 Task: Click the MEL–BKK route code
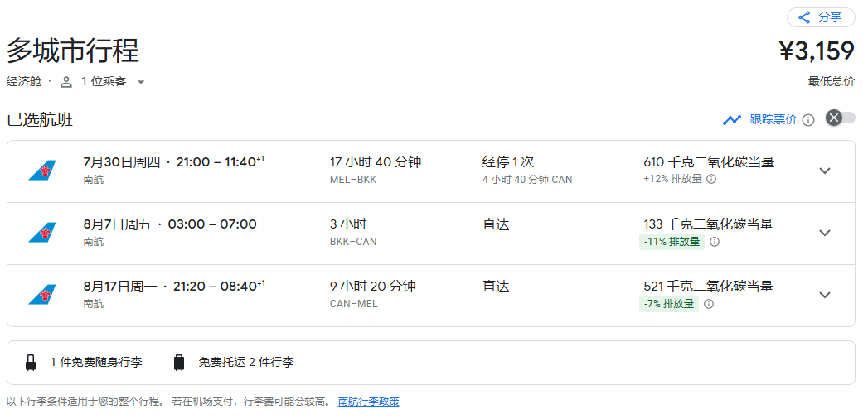click(353, 180)
